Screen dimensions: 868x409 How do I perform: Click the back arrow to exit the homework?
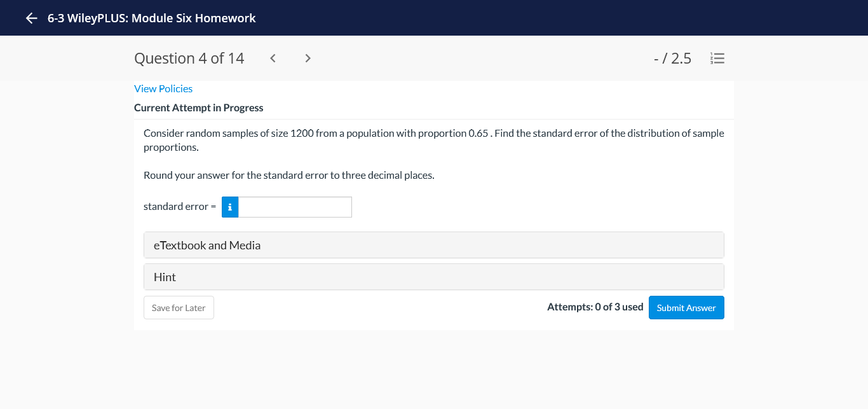coord(31,18)
